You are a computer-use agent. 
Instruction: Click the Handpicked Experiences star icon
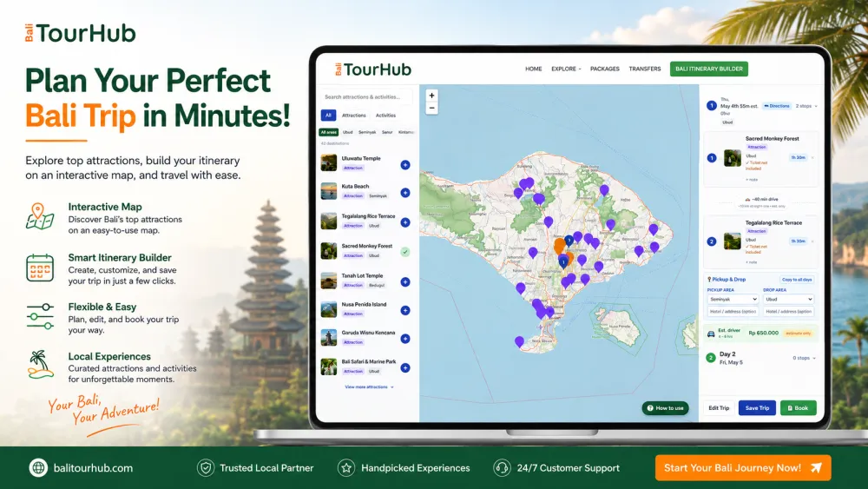tap(346, 468)
